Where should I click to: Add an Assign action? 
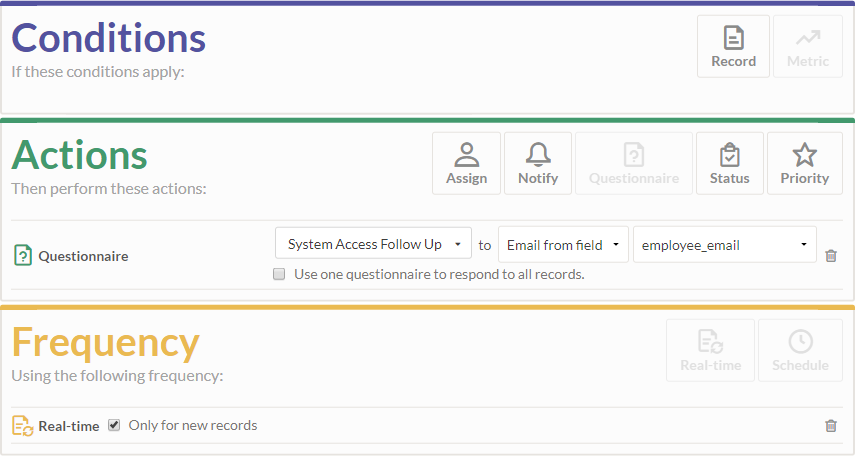466,163
